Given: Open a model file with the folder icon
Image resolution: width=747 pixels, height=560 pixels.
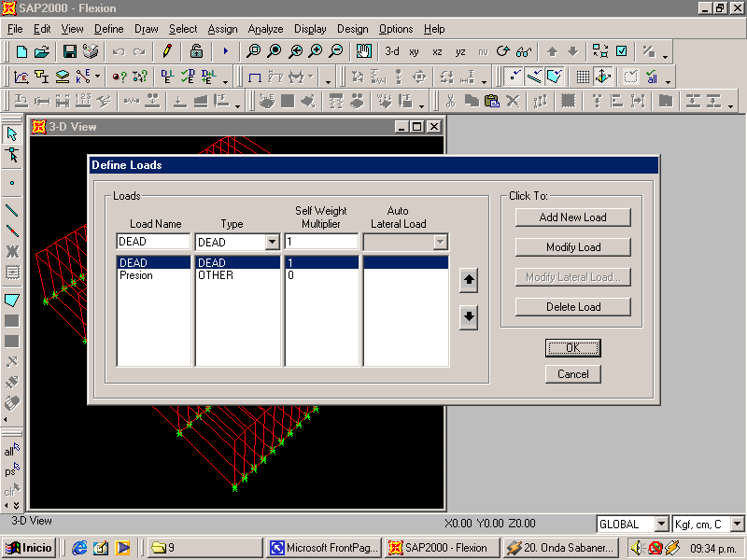Looking at the screenshot, I should point(42,51).
